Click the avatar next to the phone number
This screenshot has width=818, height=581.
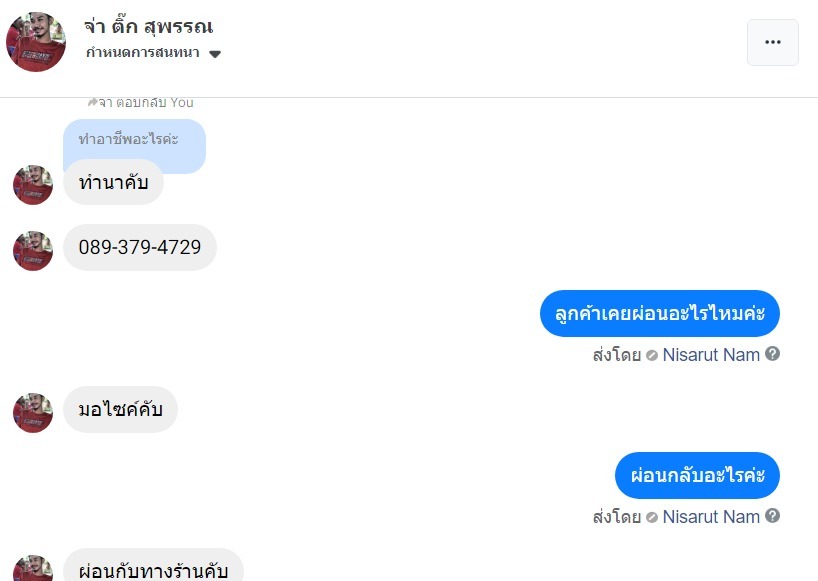[33, 250]
